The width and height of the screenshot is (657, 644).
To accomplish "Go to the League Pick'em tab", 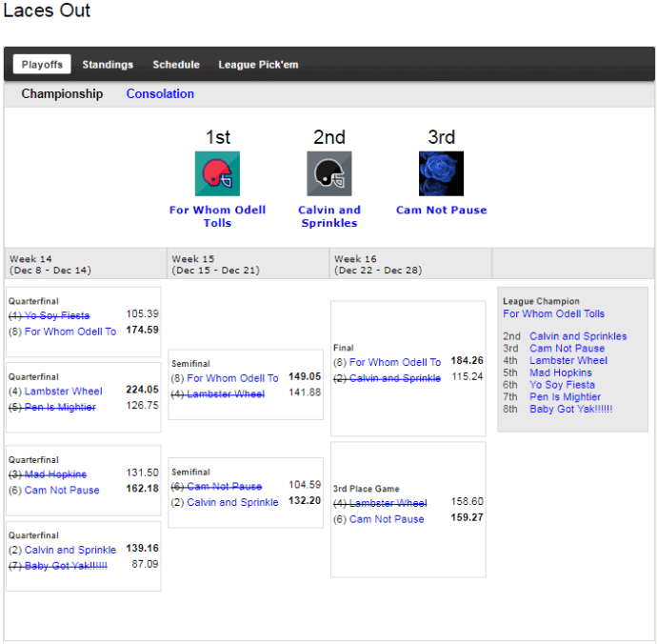I will [x=258, y=65].
